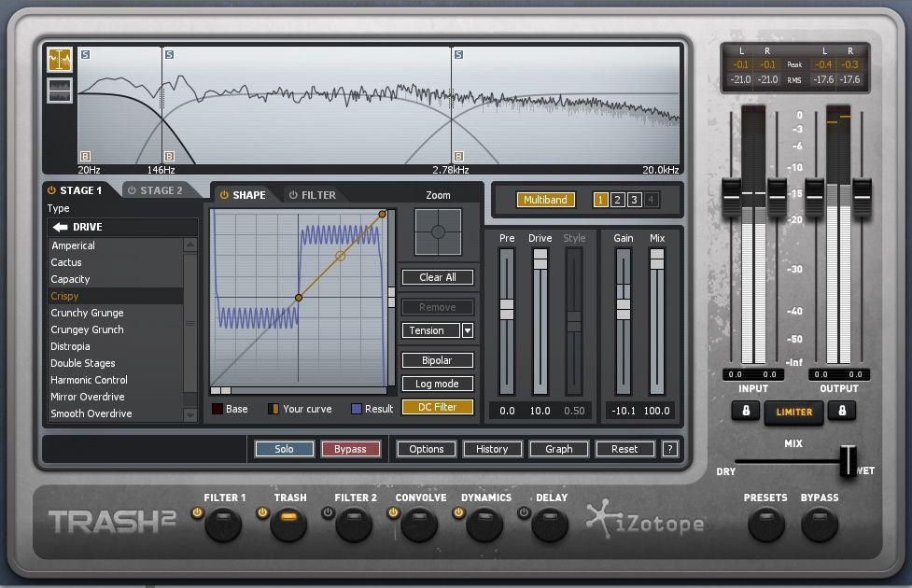Image resolution: width=912 pixels, height=588 pixels.
Task: Open the Filter 1 module knob
Action: (x=223, y=524)
